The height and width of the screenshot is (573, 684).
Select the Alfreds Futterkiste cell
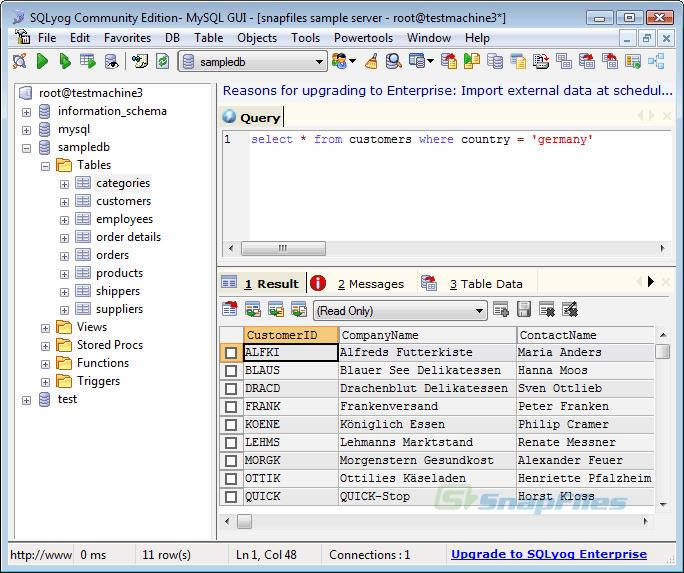427,352
